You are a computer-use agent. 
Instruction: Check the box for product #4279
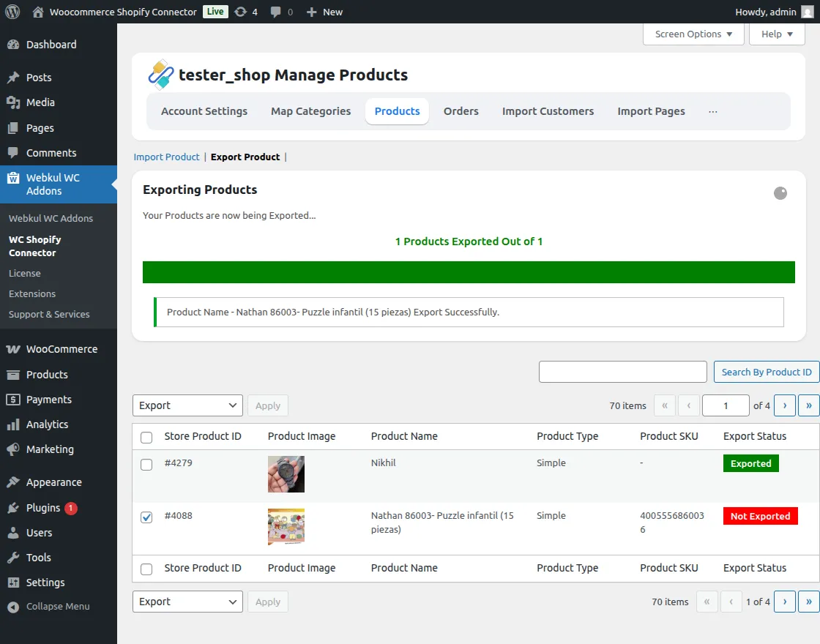click(x=146, y=465)
